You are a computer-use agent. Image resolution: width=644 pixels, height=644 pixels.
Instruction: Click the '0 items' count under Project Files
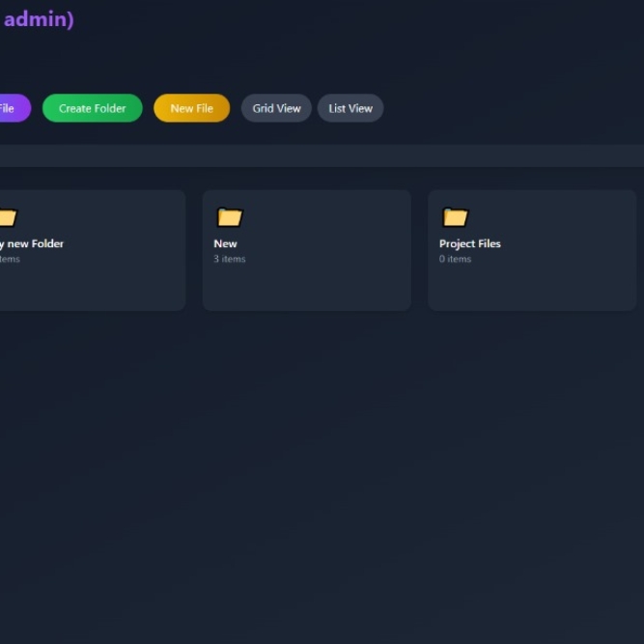point(455,259)
